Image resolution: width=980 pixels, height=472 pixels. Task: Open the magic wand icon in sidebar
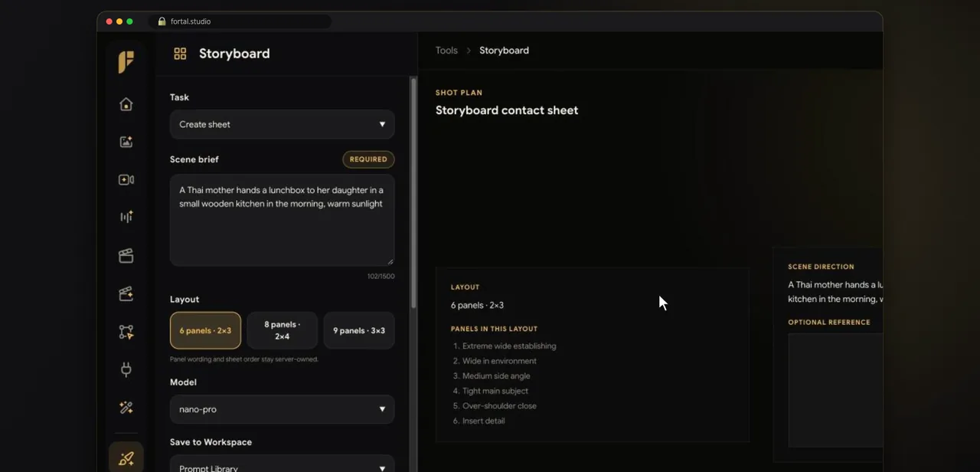[126, 408]
